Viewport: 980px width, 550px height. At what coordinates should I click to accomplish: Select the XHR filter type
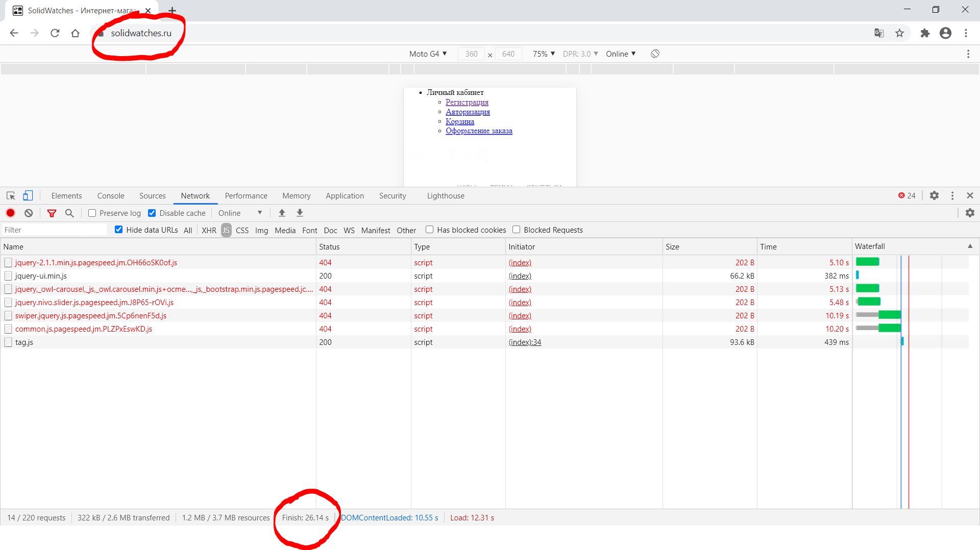209,230
